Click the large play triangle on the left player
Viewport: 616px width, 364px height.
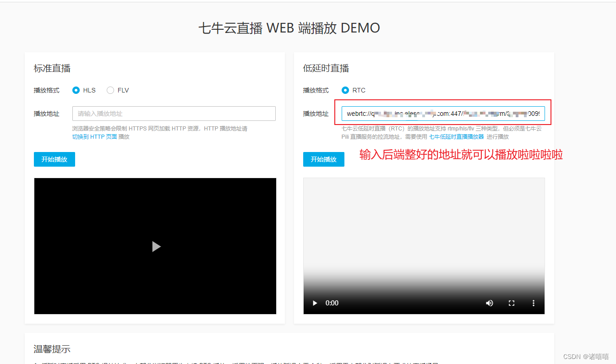click(156, 246)
